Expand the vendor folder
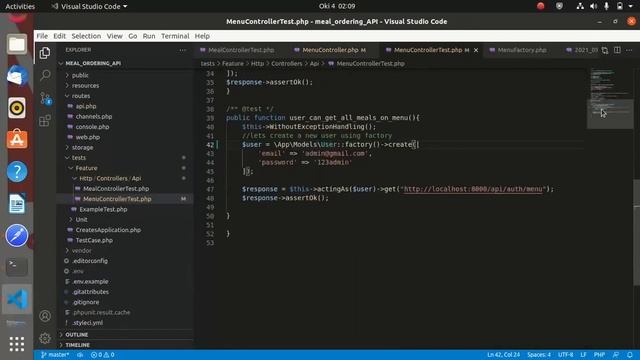640x360 pixels. click(82, 250)
